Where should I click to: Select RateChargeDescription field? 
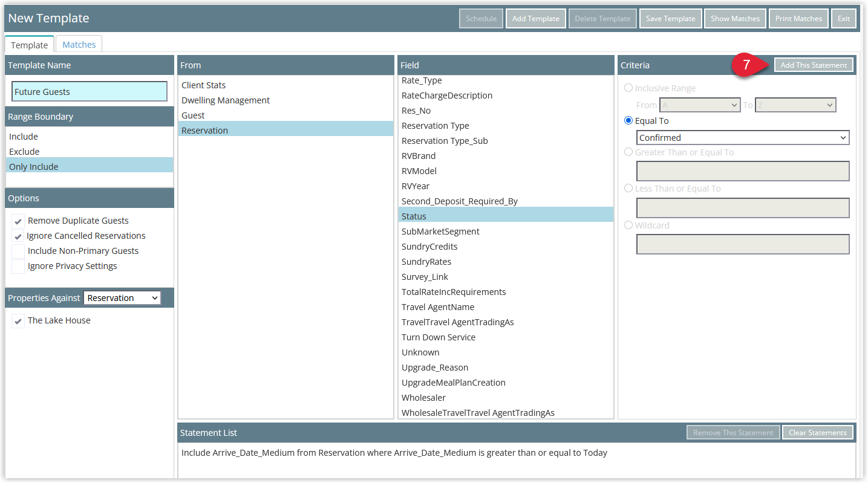tap(506, 96)
